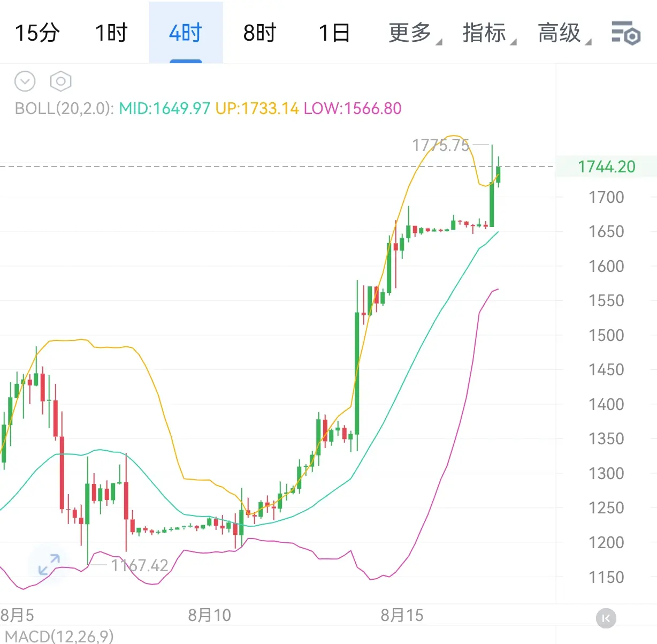This screenshot has width=657, height=644.
Task: Click the 1550 price axis label
Action: (x=606, y=300)
